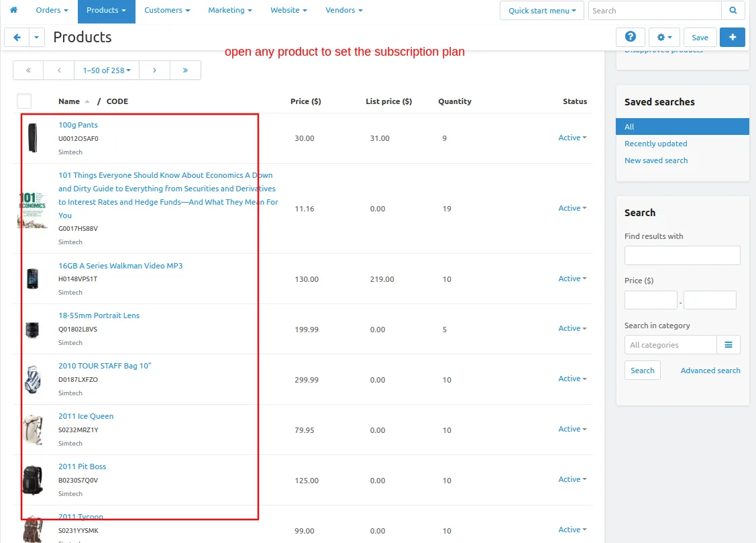Image resolution: width=756 pixels, height=543 pixels.
Task: Focus the Find results with field
Action: coord(682,255)
